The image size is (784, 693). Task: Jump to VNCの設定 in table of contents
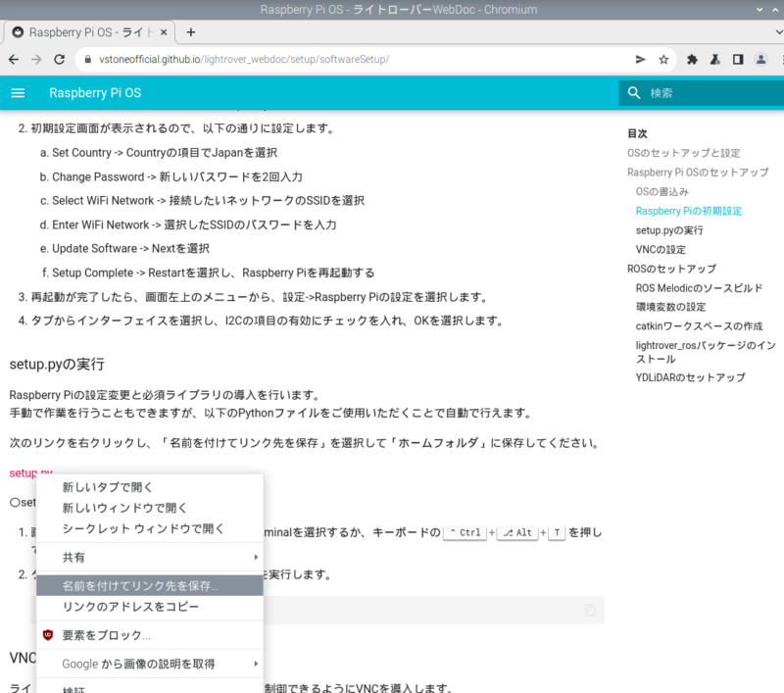pos(661,250)
